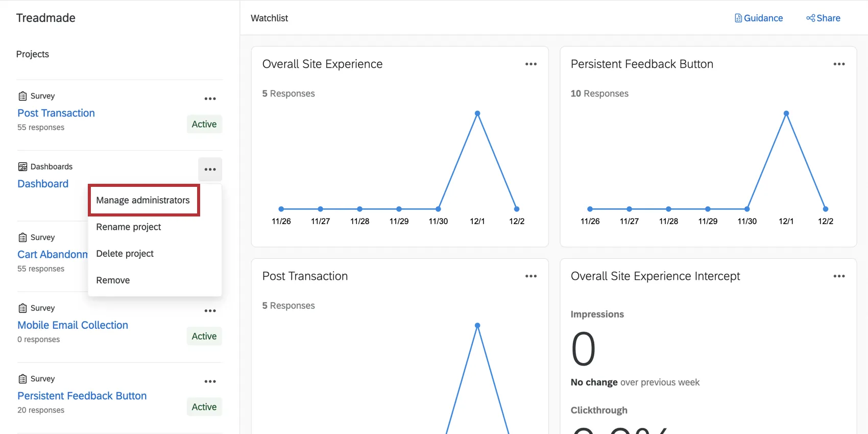This screenshot has width=868, height=434.
Task: Select Delete project menu option
Action: click(x=125, y=254)
